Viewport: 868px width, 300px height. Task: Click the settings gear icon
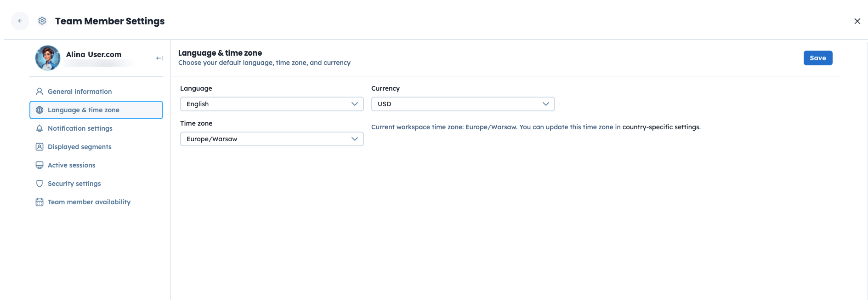(x=42, y=21)
